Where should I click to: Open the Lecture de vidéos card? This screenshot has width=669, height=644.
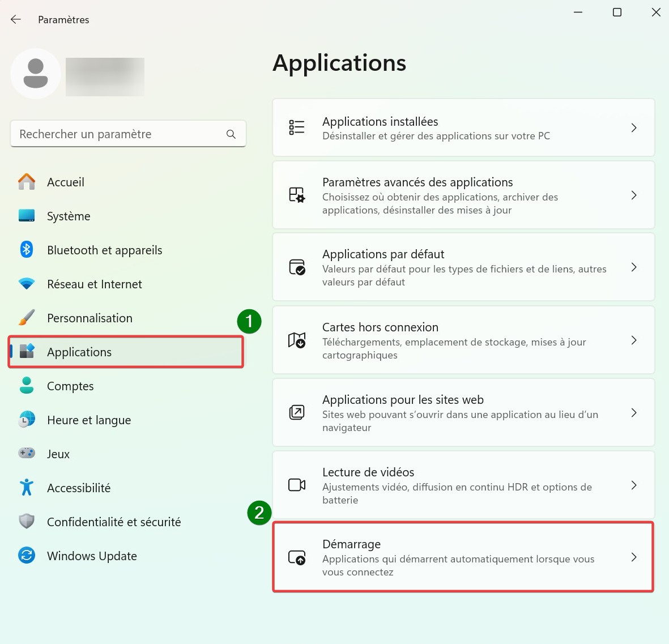point(463,485)
